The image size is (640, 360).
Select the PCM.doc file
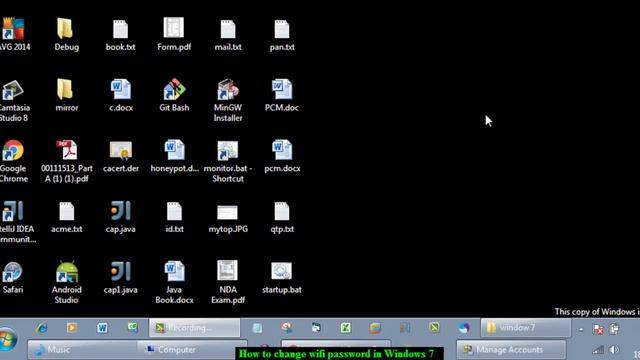282,96
